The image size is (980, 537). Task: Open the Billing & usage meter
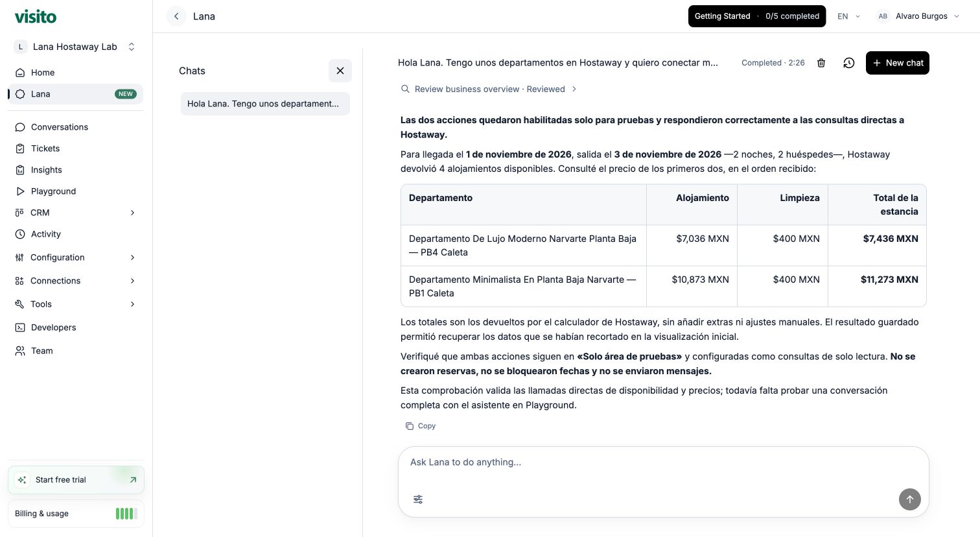tap(76, 514)
